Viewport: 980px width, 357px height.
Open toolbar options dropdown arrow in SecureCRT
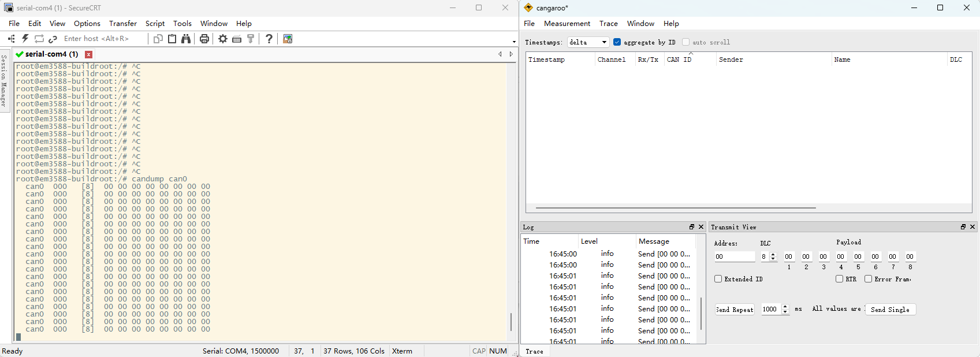tap(514, 42)
